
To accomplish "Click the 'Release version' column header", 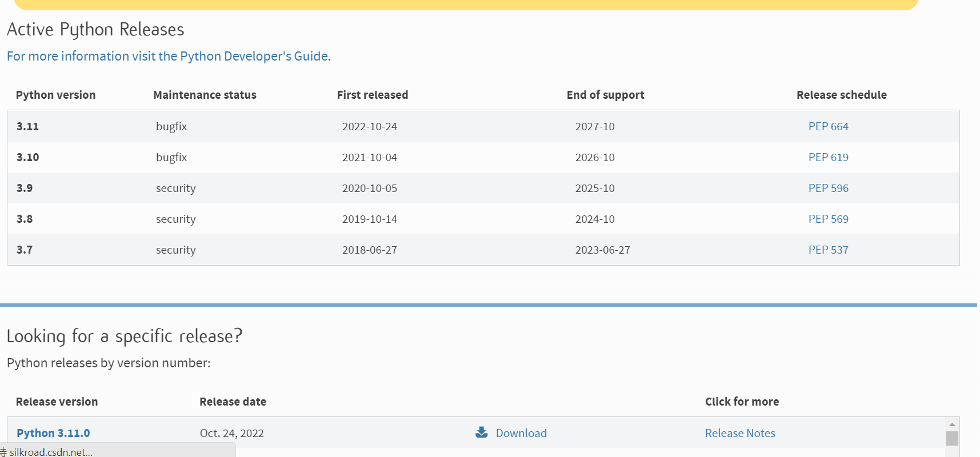I will point(57,402).
